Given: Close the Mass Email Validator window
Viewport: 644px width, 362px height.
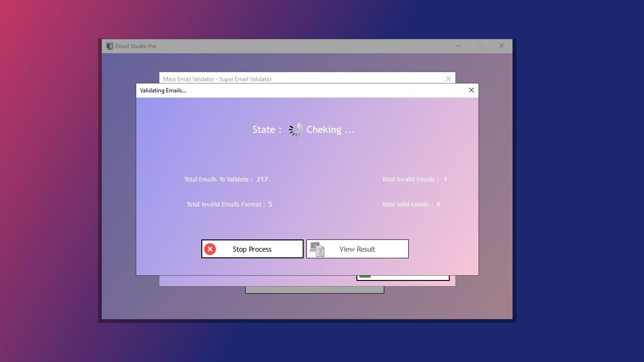Looking at the screenshot, I should [x=448, y=79].
